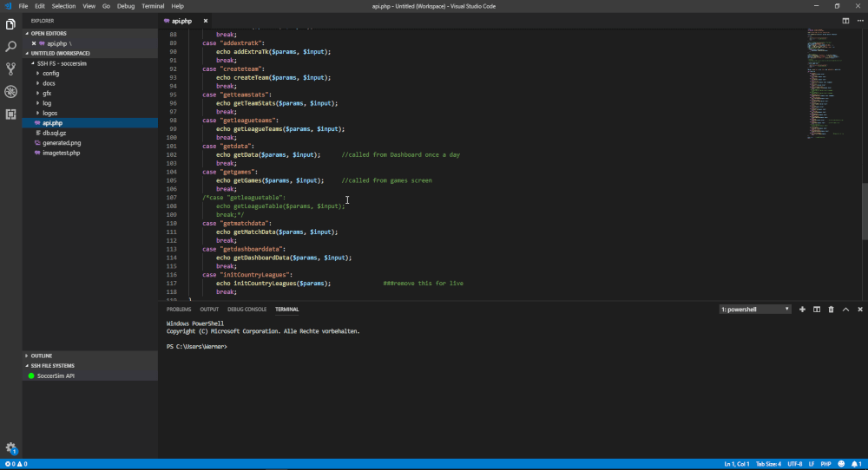Viewport: 868px width, 470px height.
Task: Expand the config folder
Action: click(50, 74)
